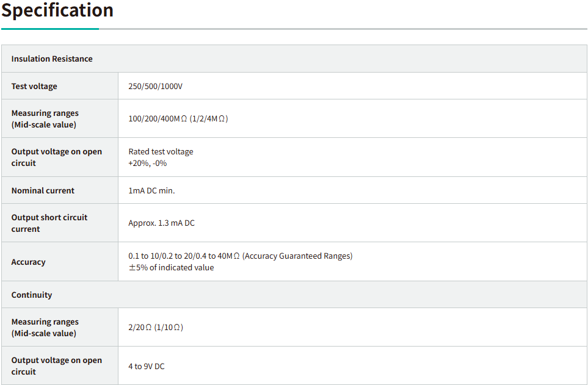Image resolution: width=588 pixels, height=385 pixels.
Task: Select the 100/200/400MΩ measuring range value
Action: [x=178, y=118]
